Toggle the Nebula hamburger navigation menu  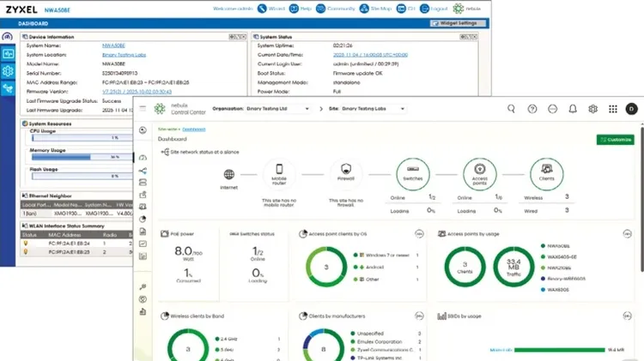pyautogui.click(x=143, y=109)
